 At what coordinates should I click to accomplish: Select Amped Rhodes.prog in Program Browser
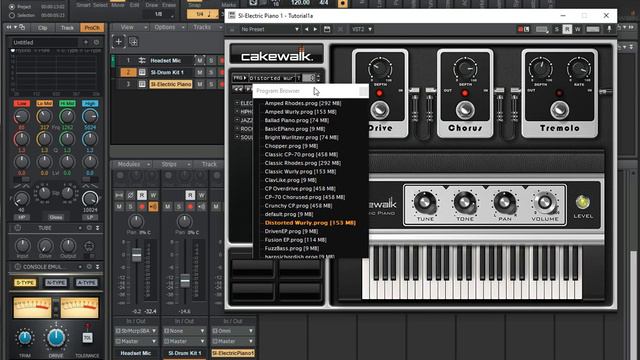tap(302, 103)
